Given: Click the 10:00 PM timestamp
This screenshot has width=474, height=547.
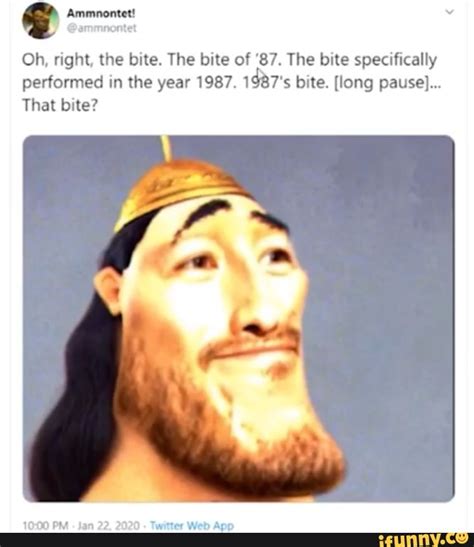Looking at the screenshot, I should pos(45,525).
